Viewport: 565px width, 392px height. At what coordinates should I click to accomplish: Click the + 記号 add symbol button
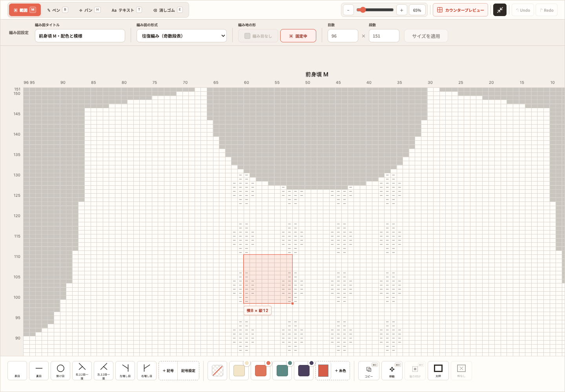pyautogui.click(x=168, y=370)
